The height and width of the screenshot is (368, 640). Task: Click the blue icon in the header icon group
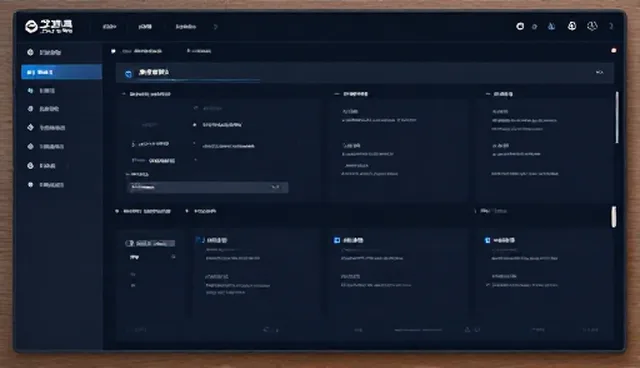(551, 27)
